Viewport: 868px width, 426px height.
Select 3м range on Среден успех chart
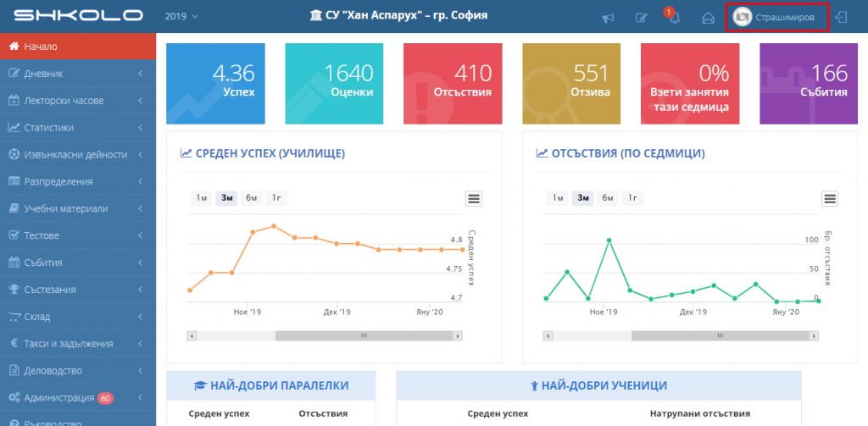226,198
